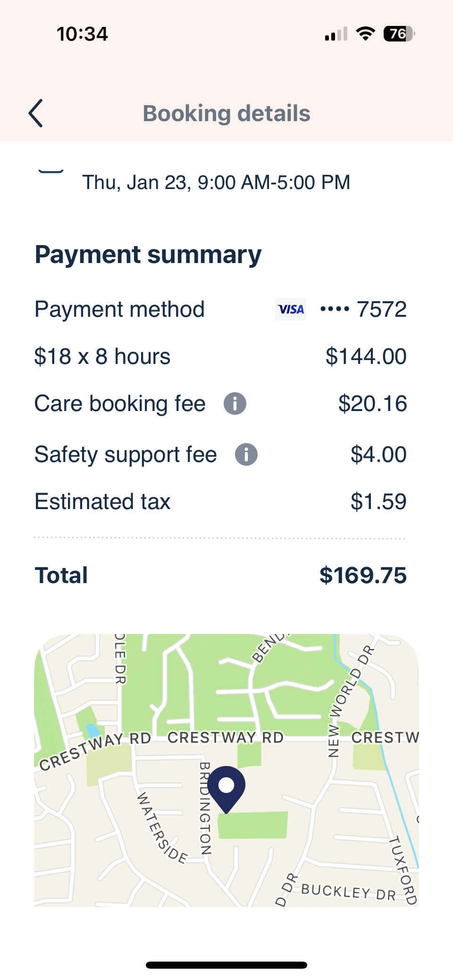
Task: Tap the Visa card logo
Action: 291,309
